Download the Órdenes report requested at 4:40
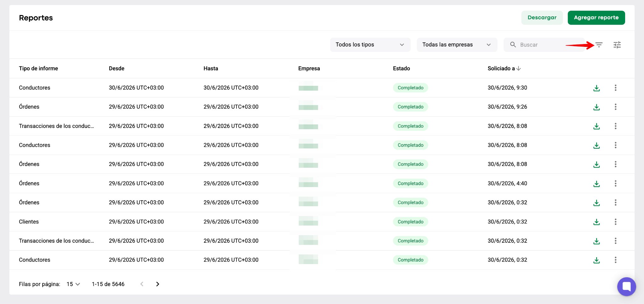644x304 pixels. pyautogui.click(x=597, y=184)
